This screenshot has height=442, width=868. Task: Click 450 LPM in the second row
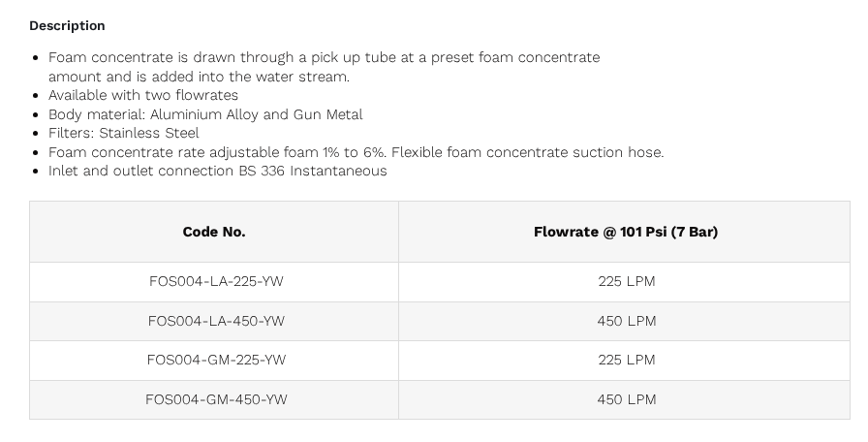coord(626,321)
